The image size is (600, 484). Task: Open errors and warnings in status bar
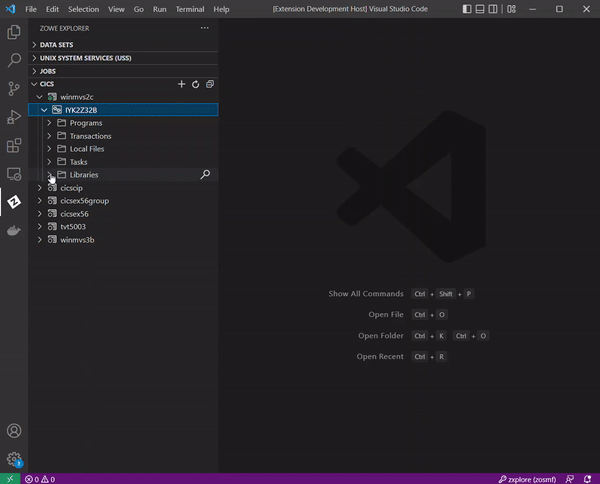point(40,479)
